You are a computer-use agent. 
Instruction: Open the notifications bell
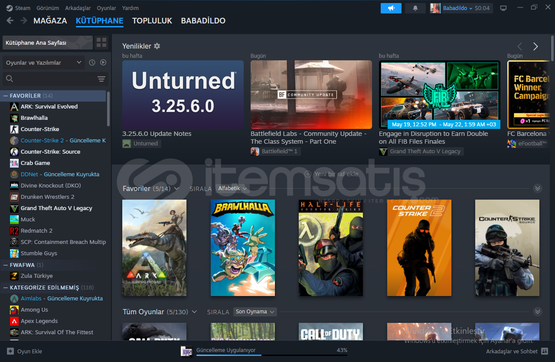pyautogui.click(x=415, y=8)
